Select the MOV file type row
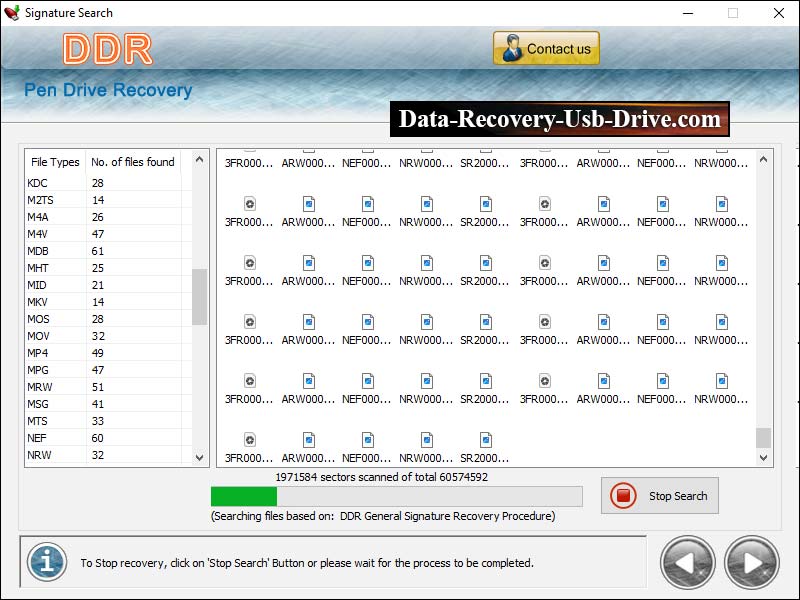This screenshot has width=800, height=600. tap(109, 336)
